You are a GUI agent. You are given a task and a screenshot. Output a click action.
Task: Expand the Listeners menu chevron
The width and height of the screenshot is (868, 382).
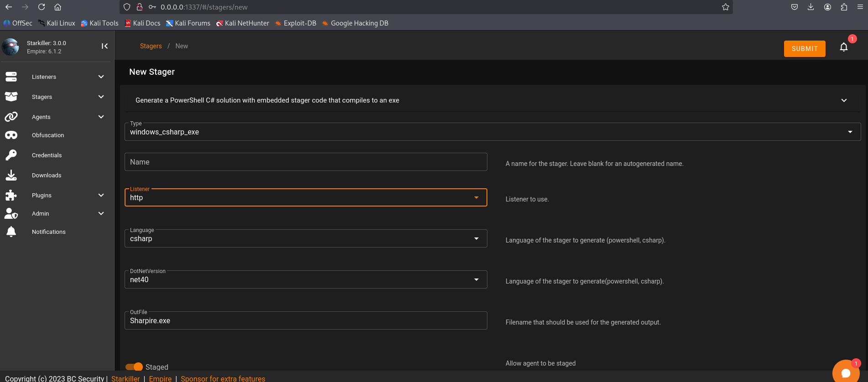point(101,77)
